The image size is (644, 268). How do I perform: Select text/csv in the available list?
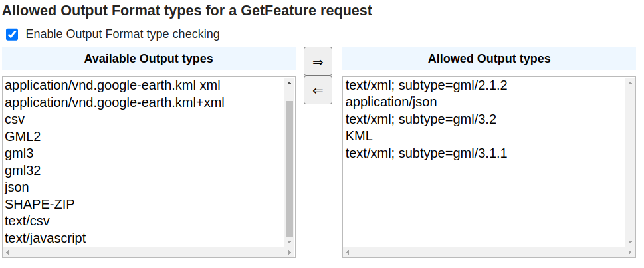click(x=27, y=221)
